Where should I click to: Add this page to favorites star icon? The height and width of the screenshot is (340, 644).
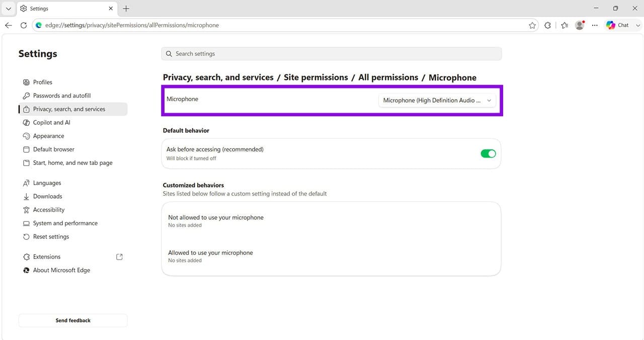(532, 25)
